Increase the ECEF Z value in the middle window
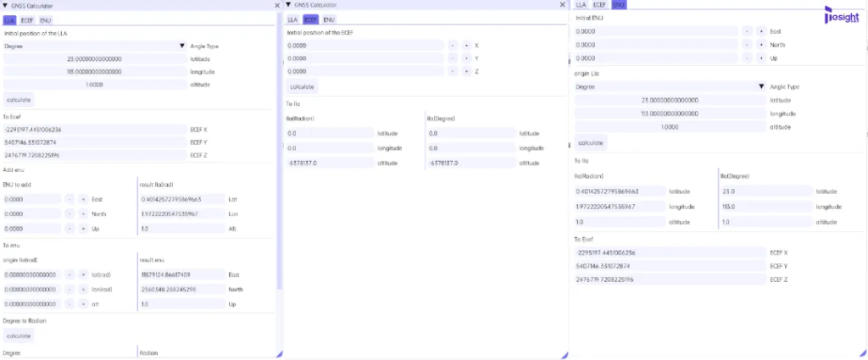This screenshot has height=360, width=868. tap(466, 71)
